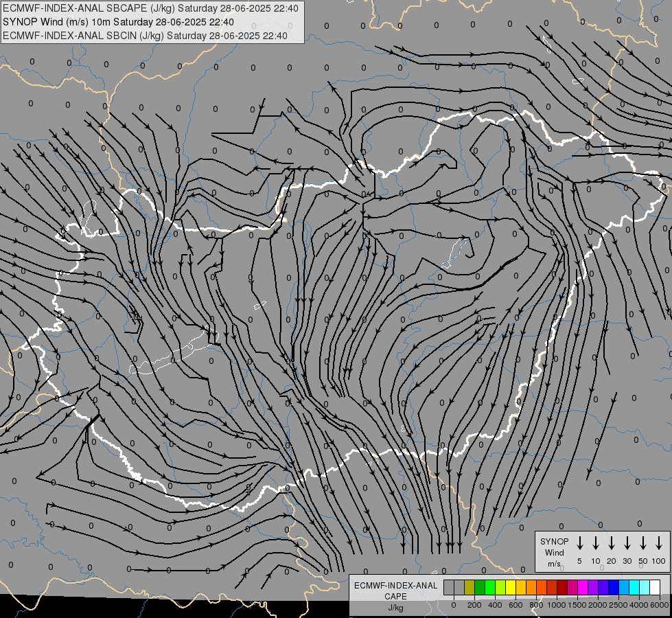
Task: Choose the bright magenta CAPE swatch
Action: point(583,587)
